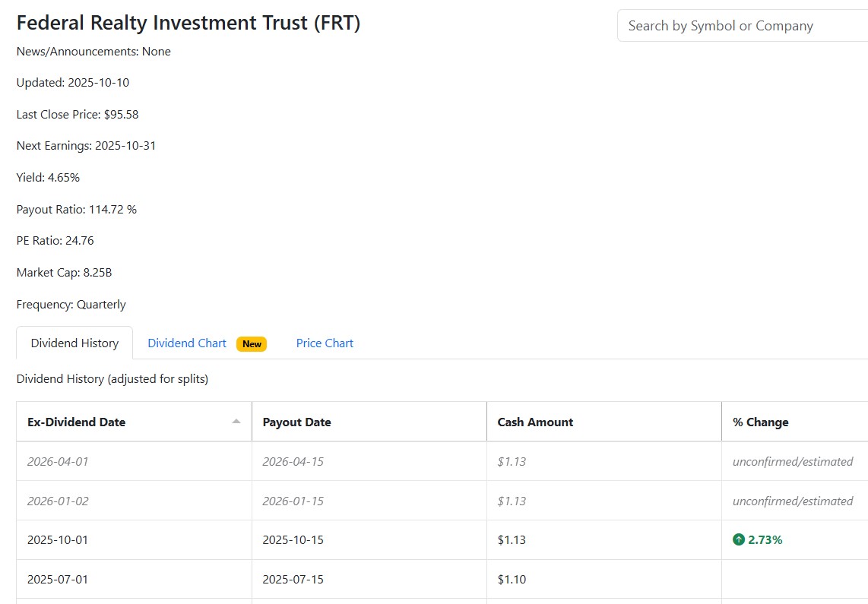Select the $1.10 cash amount cell

512,579
